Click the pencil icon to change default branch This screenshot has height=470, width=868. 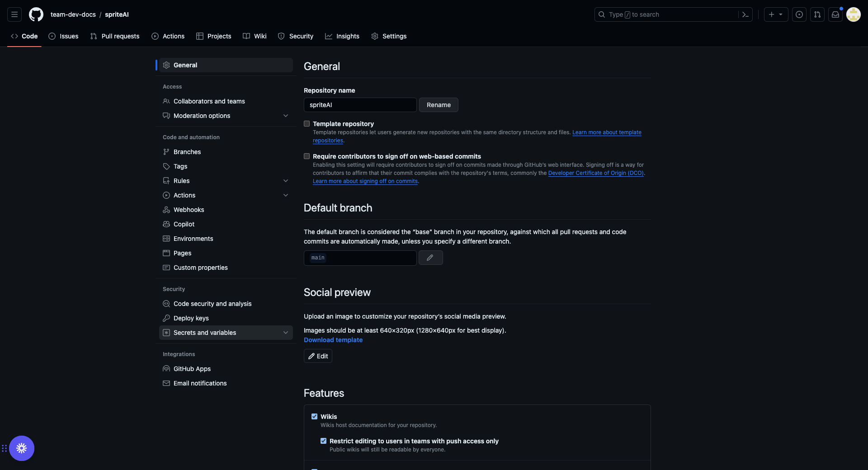click(430, 258)
